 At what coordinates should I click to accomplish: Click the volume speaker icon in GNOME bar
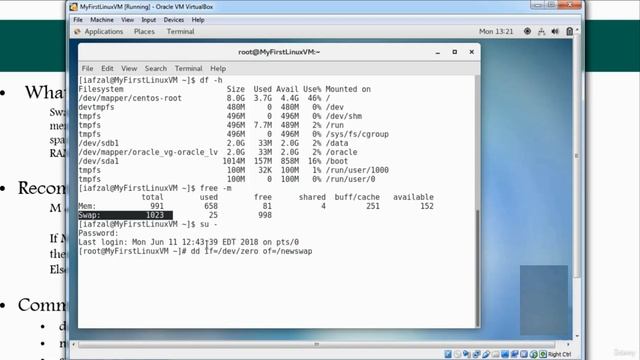pos(555,31)
